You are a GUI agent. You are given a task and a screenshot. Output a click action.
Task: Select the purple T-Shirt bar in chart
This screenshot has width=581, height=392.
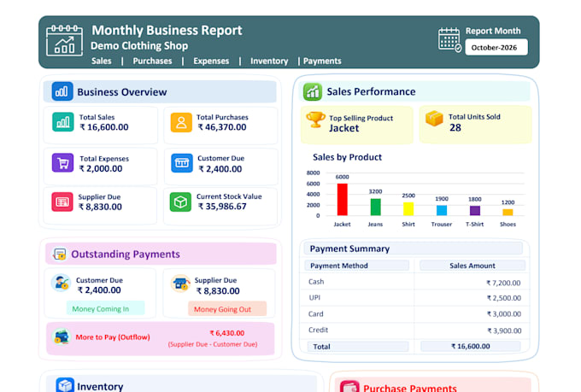[x=475, y=211]
